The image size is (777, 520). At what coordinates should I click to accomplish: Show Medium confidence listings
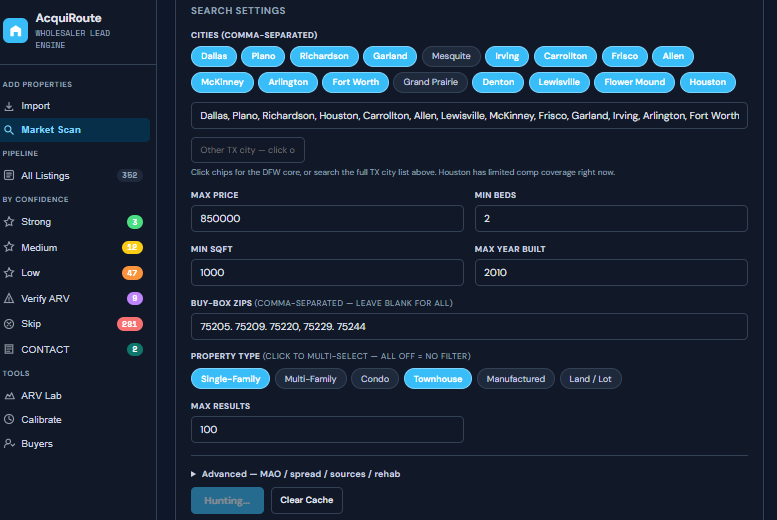pyautogui.click(x=75, y=247)
